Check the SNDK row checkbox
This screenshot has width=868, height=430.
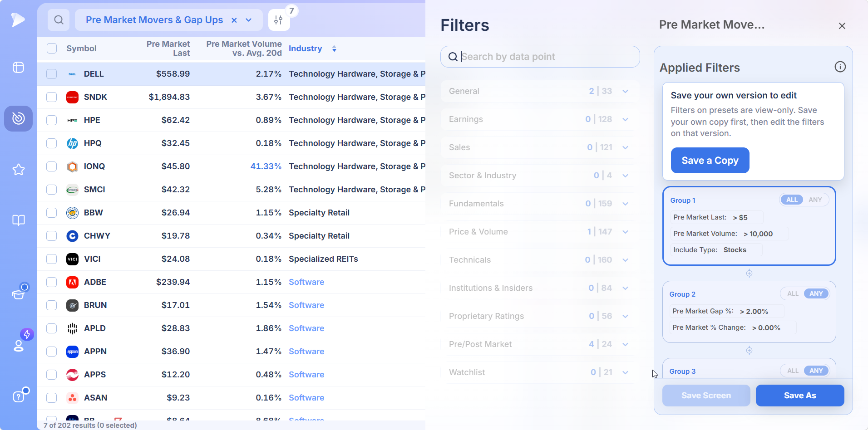click(52, 97)
